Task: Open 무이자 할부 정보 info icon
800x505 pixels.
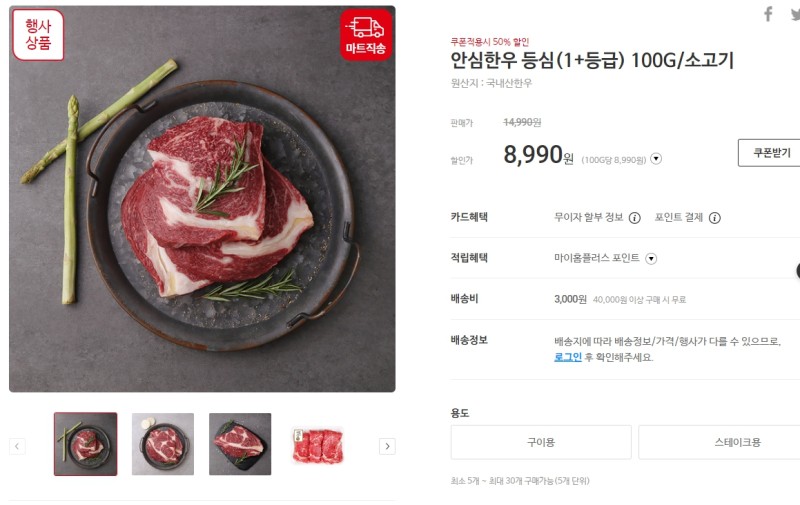Action: pos(634,218)
